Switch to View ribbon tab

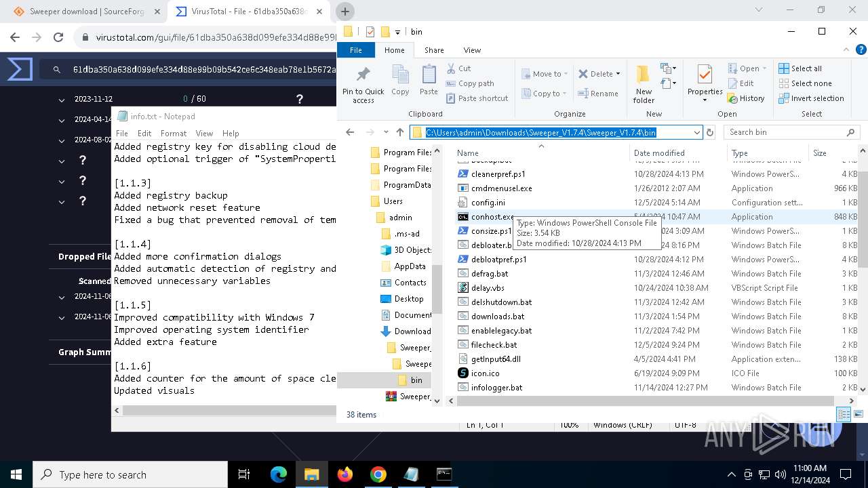[x=472, y=50]
